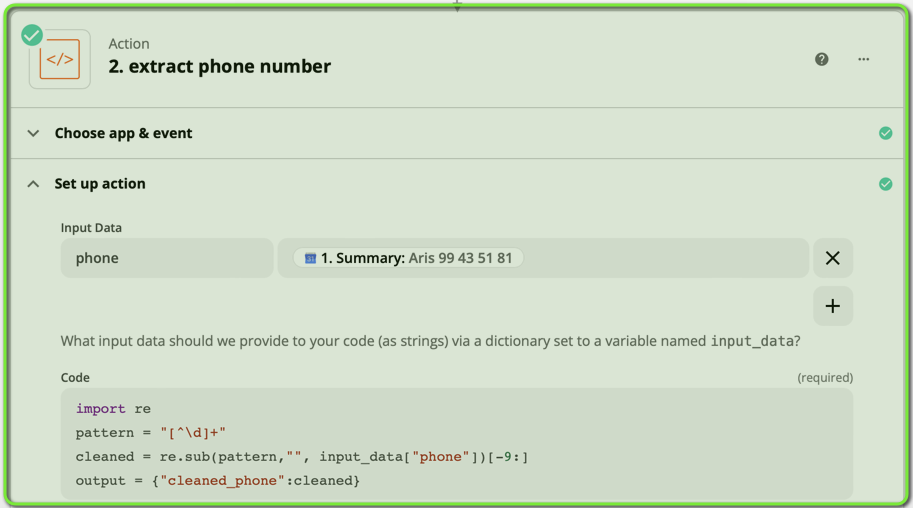The width and height of the screenshot is (913, 508).
Task: Click the 'phone' key input field
Action: 166,258
